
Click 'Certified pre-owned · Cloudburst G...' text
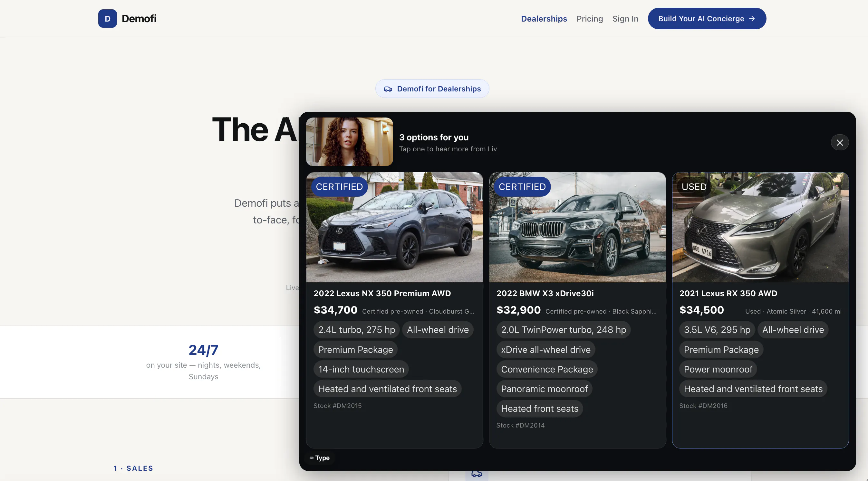click(418, 311)
